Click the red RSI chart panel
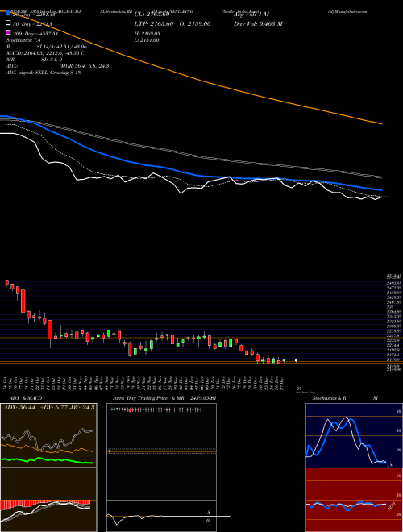 354,500
